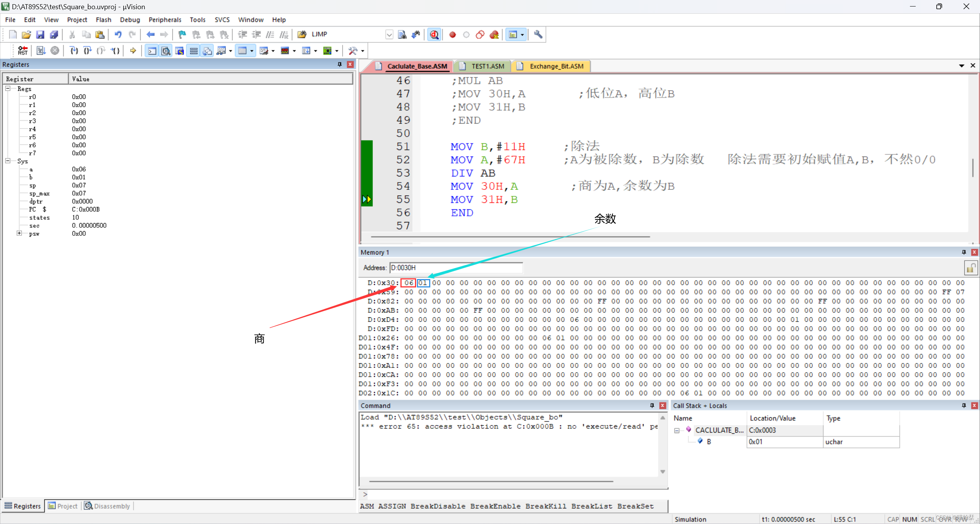Screen dimensions: 980x524
Task: Click Insert/Remove Breakpoint red dot icon
Action: (x=452, y=35)
